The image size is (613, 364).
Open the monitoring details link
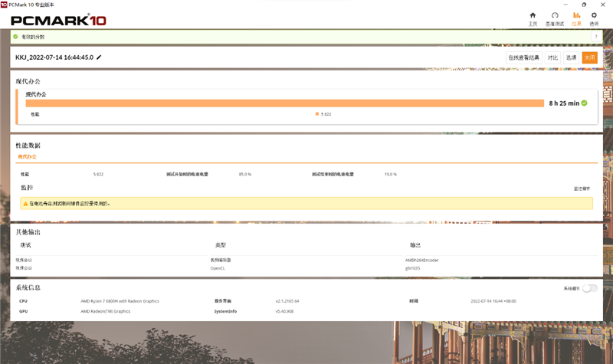point(582,189)
